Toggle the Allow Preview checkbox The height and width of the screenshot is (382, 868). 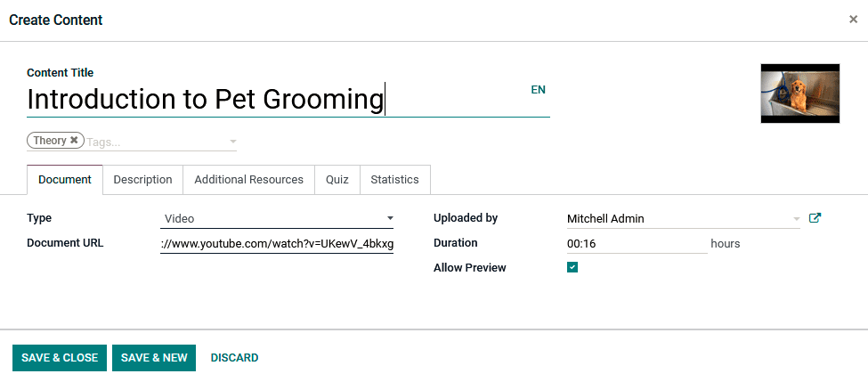(x=572, y=267)
